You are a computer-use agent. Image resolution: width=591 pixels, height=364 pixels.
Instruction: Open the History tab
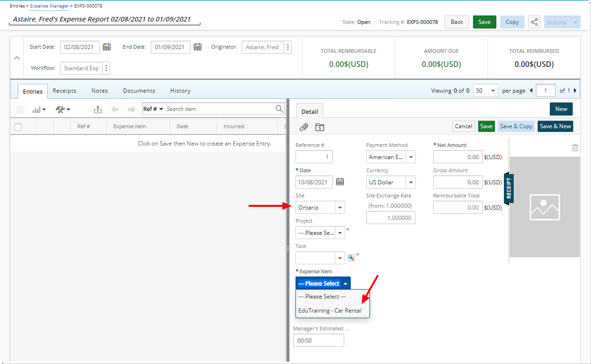(x=180, y=91)
